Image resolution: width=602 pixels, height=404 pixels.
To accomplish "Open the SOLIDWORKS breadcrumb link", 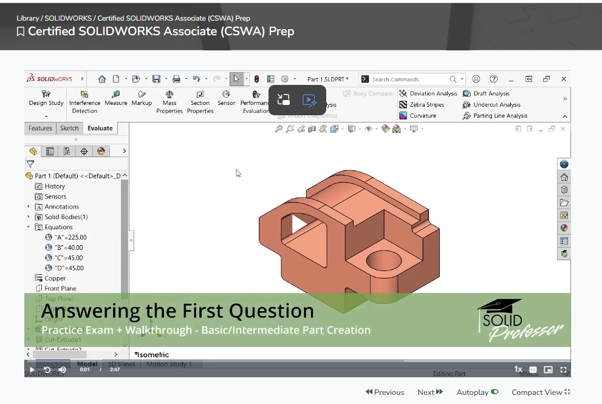I will click(68, 18).
